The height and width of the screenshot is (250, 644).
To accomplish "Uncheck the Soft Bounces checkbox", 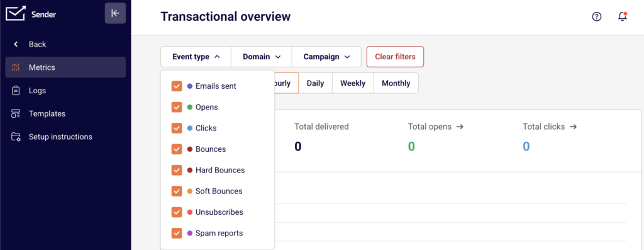I will [177, 191].
